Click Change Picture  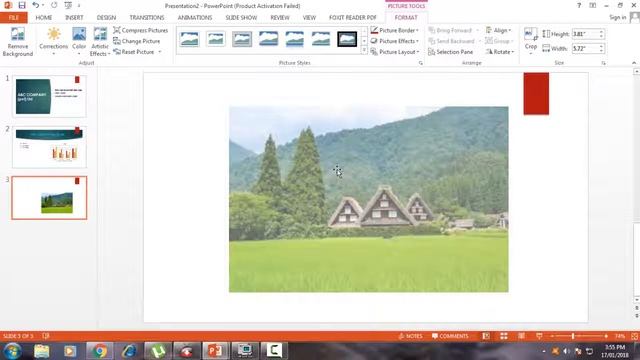(137, 41)
